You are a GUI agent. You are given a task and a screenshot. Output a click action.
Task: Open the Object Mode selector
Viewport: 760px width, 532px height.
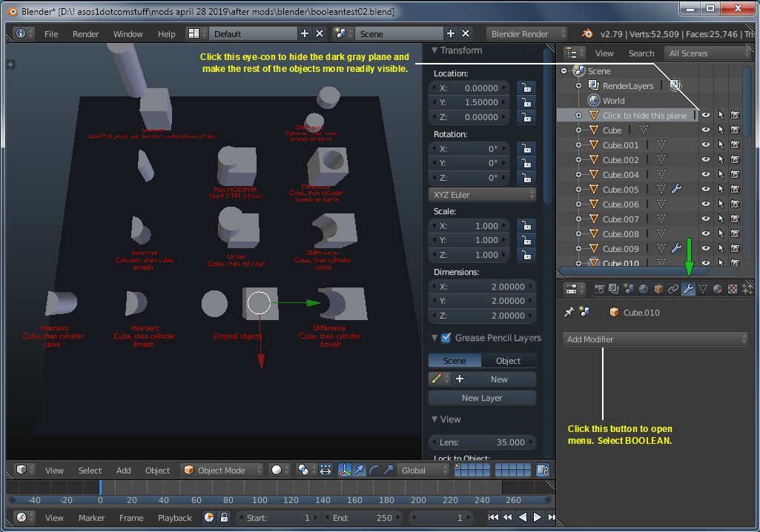click(222, 471)
